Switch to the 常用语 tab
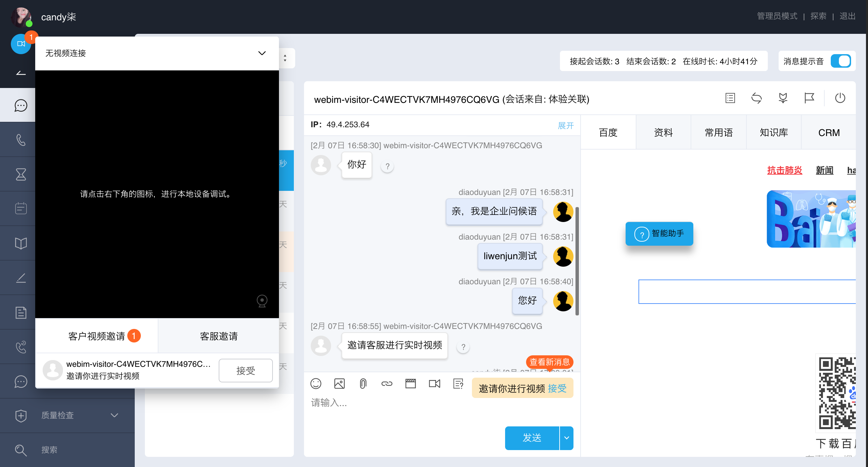This screenshot has height=467, width=868. tap(718, 132)
